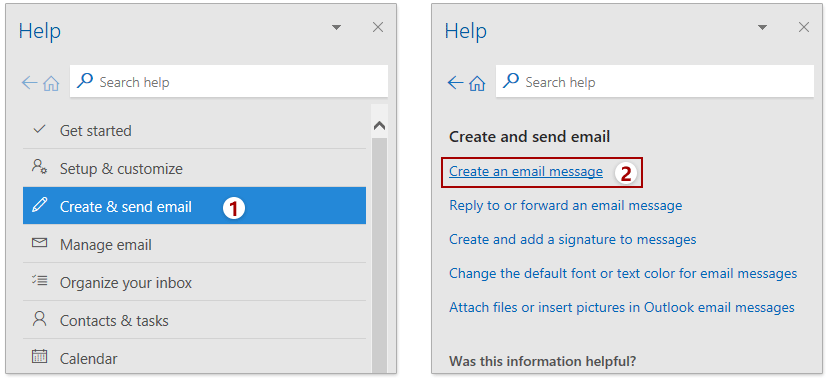This screenshot has height=378, width=828.
Task: Click the Help title in left pane
Action: point(40,31)
